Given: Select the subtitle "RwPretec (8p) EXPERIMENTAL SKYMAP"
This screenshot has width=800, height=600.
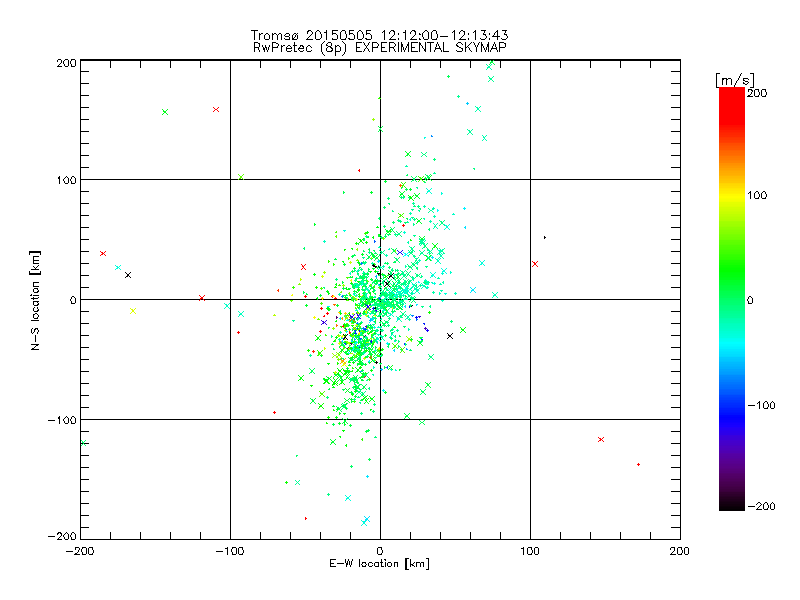Looking at the screenshot, I should pyautogui.click(x=380, y=48).
